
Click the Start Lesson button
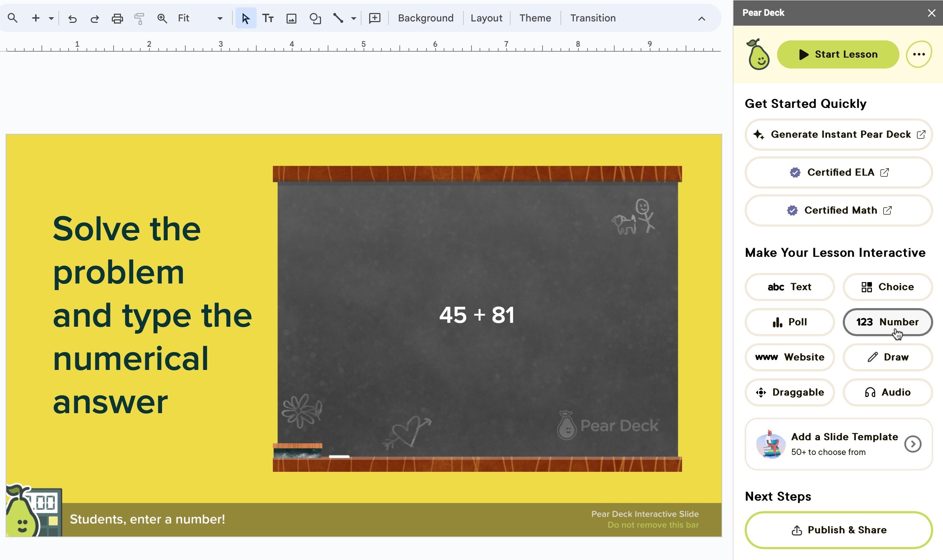(x=838, y=54)
